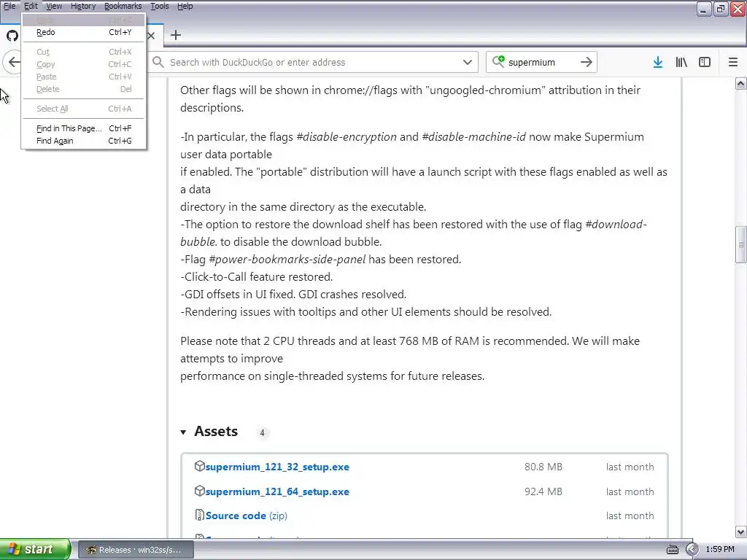Click the Cut entry in the Edit menu
This screenshot has width=747, height=560.
(x=84, y=52)
